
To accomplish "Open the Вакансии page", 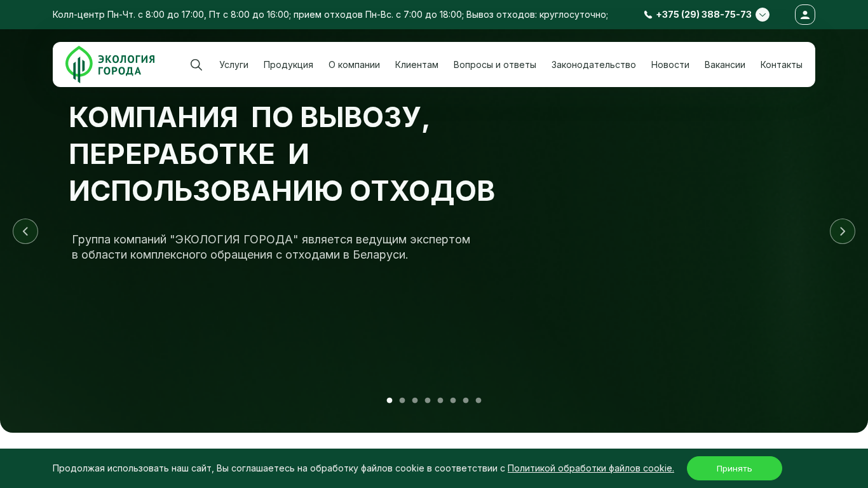I will [x=725, y=65].
